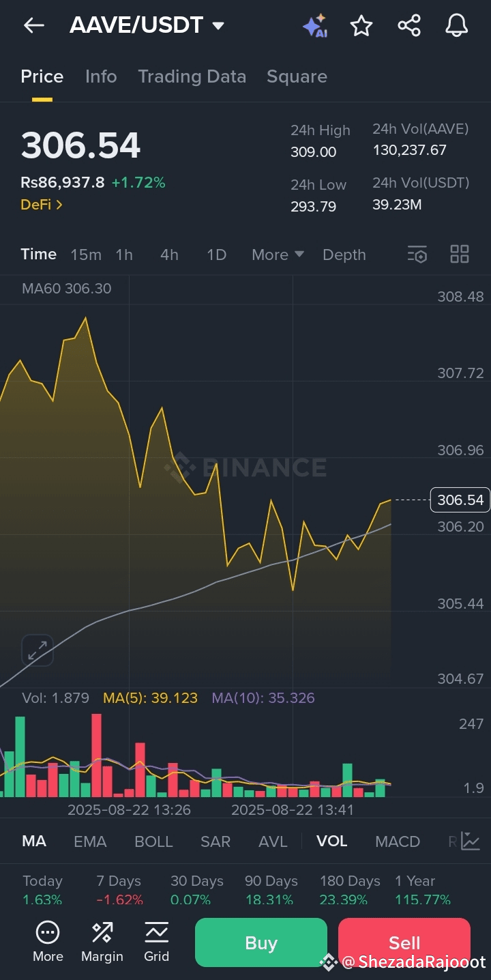This screenshot has width=491, height=980.
Task: Open Margin trading icon
Action: pyautogui.click(x=102, y=942)
